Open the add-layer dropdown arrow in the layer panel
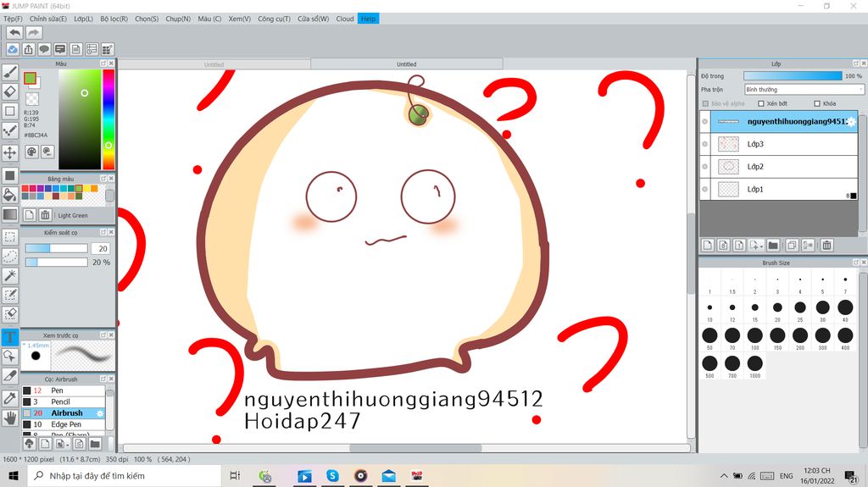868x487 pixels. (x=761, y=246)
